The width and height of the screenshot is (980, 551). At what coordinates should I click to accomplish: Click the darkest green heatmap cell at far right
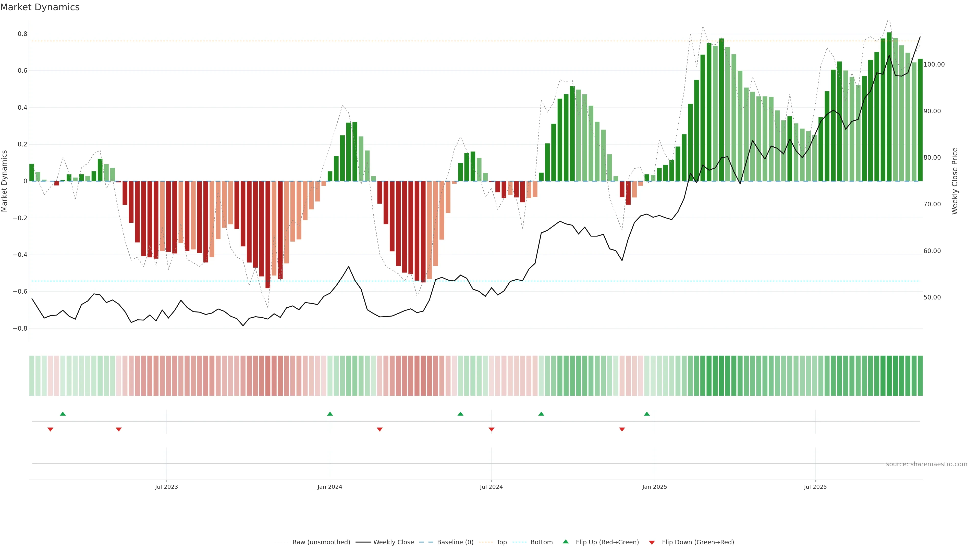pyautogui.click(x=889, y=375)
